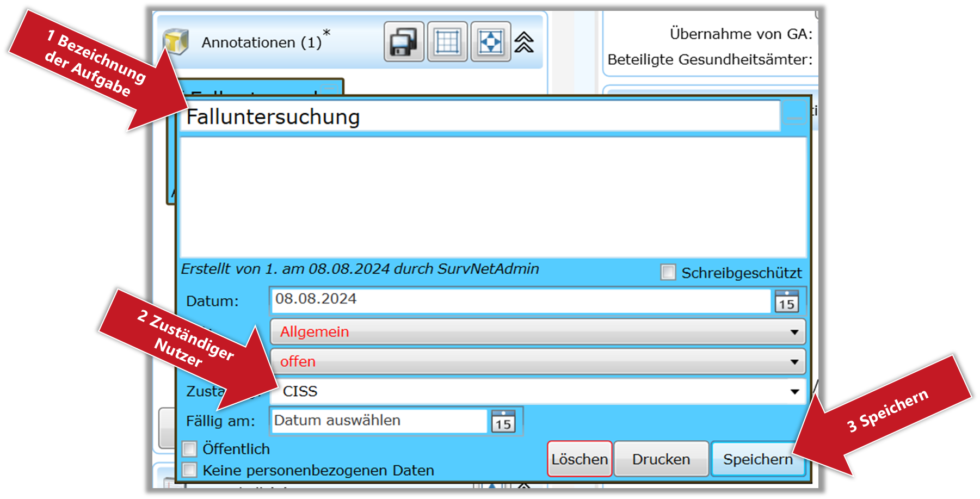Enable the Schreibgeschützt checkbox
Screen dimensions: 980x499
pyautogui.click(x=668, y=272)
